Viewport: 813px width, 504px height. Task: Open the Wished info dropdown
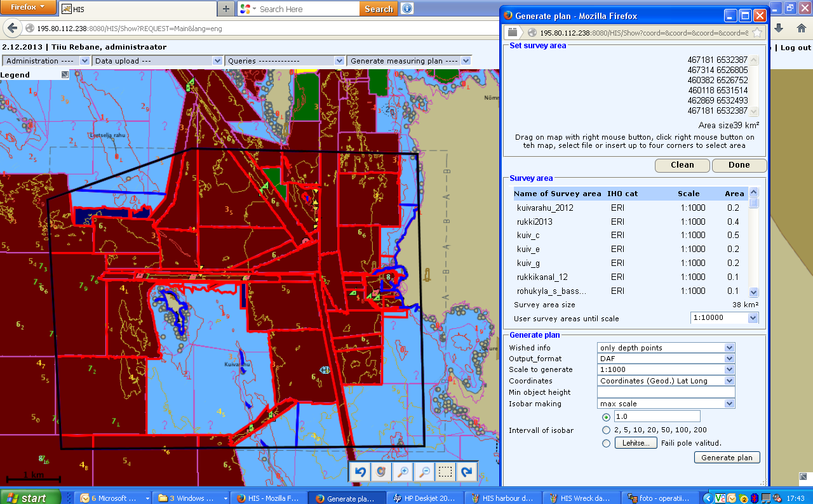(x=666, y=348)
